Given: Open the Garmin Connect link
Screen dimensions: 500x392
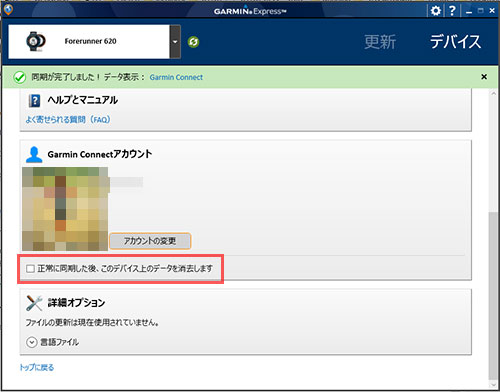Looking at the screenshot, I should (176, 77).
